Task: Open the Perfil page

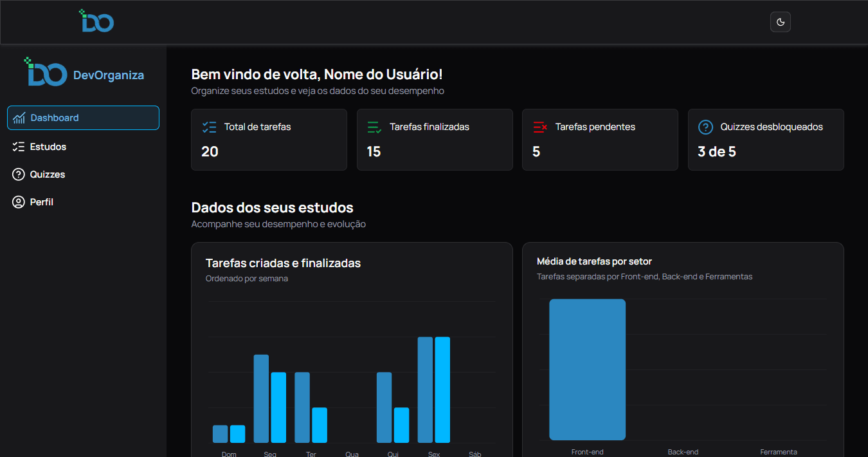Action: pos(42,201)
